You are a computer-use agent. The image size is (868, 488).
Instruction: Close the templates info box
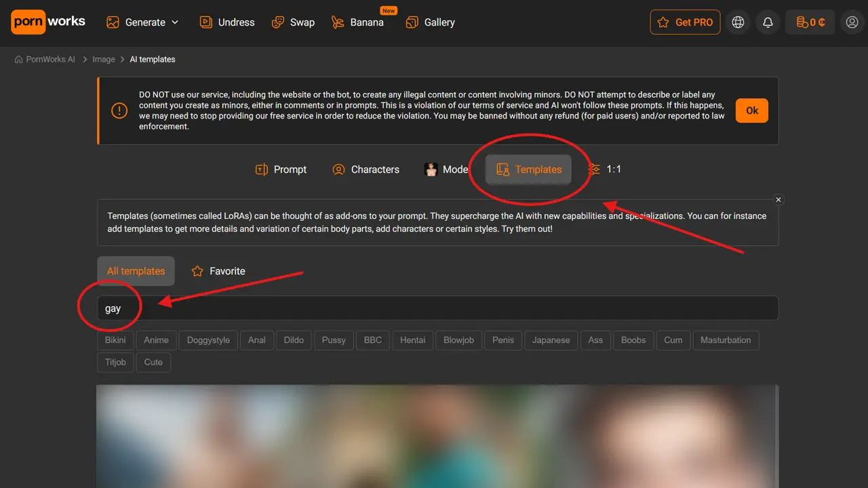click(778, 200)
